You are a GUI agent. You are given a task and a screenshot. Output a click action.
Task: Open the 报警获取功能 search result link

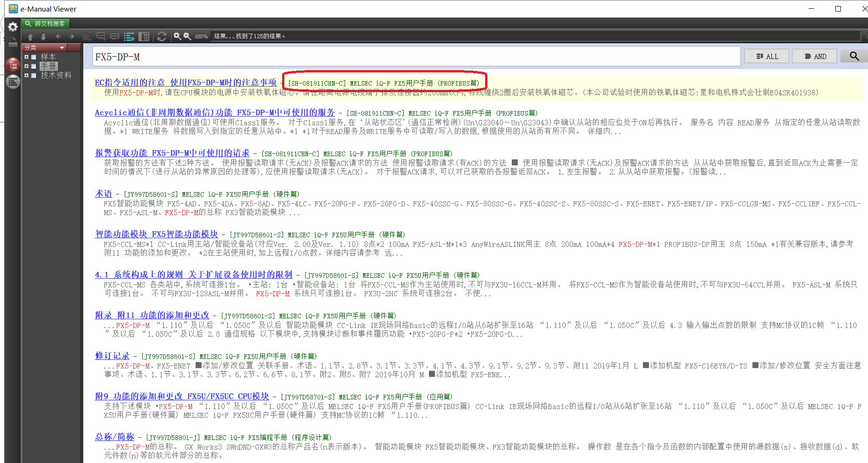point(172,153)
